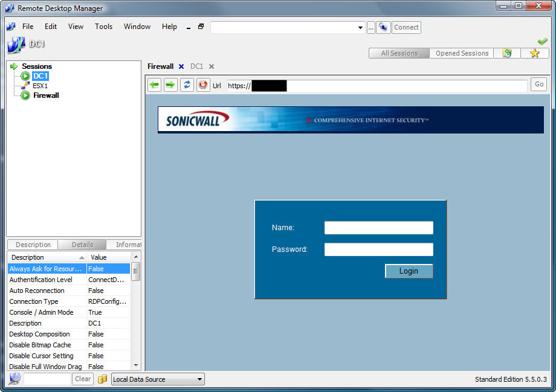The height and width of the screenshot is (392, 556).
Task: Click the green checkmark above All Sessions
Action: tap(542, 40)
